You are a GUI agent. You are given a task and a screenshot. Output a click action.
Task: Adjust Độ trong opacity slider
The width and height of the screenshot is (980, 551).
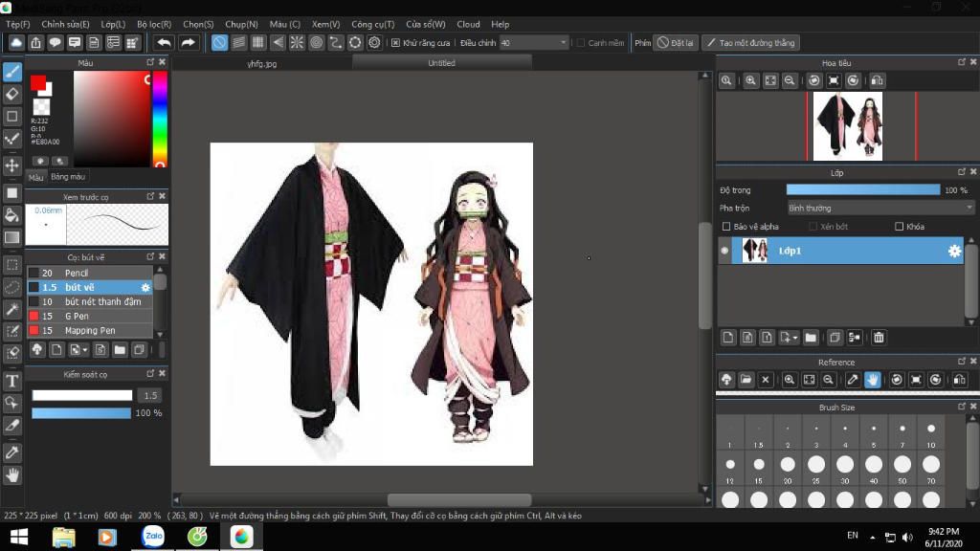pos(862,190)
